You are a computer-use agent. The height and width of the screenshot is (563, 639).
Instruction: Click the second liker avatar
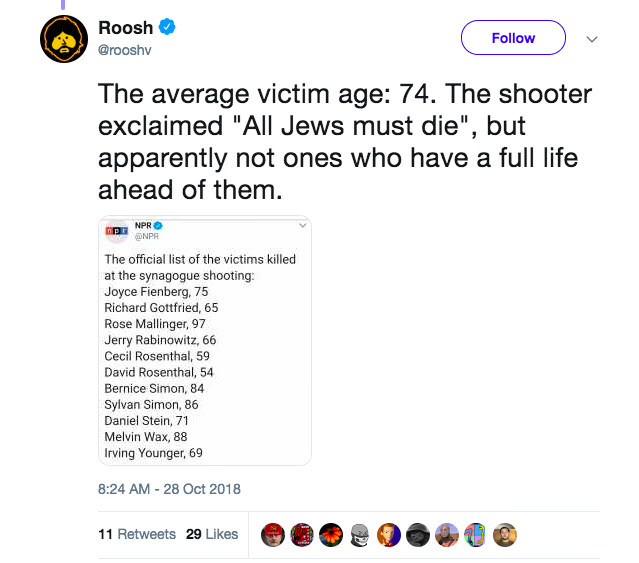click(301, 534)
